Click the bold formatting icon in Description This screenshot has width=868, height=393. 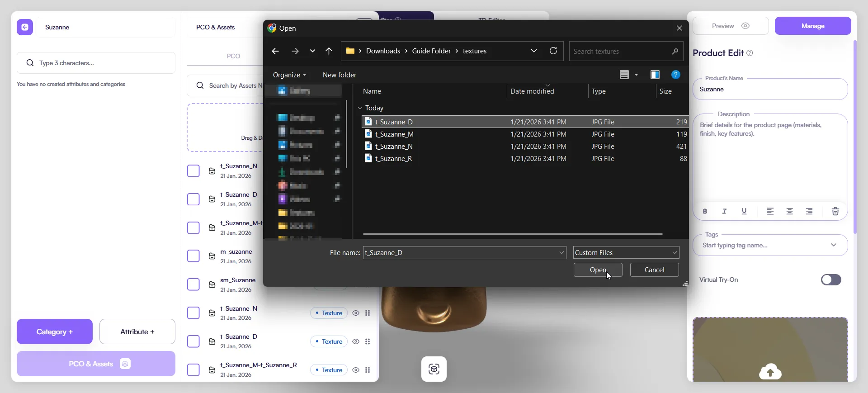(705, 211)
